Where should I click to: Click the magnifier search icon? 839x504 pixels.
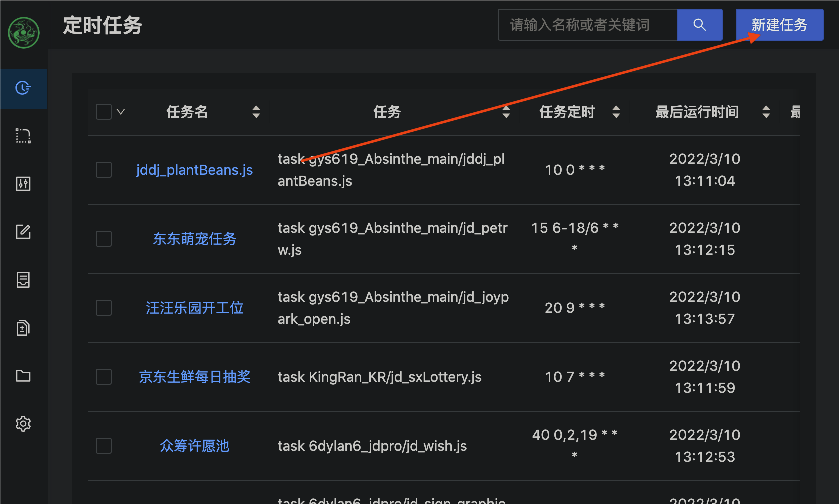click(x=699, y=24)
